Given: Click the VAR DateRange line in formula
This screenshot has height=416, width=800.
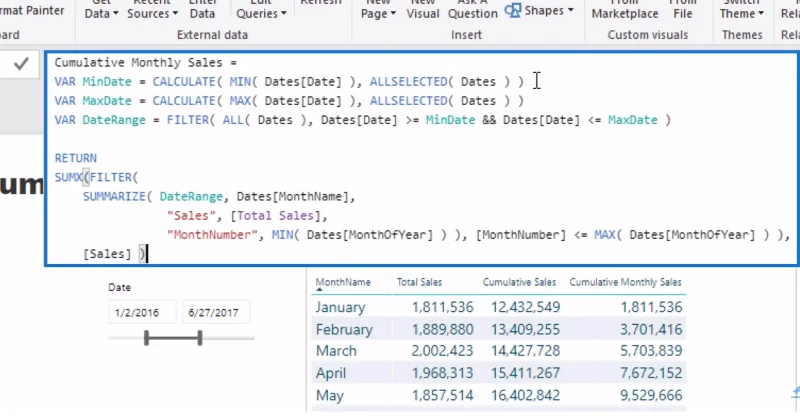Looking at the screenshot, I should tap(362, 120).
